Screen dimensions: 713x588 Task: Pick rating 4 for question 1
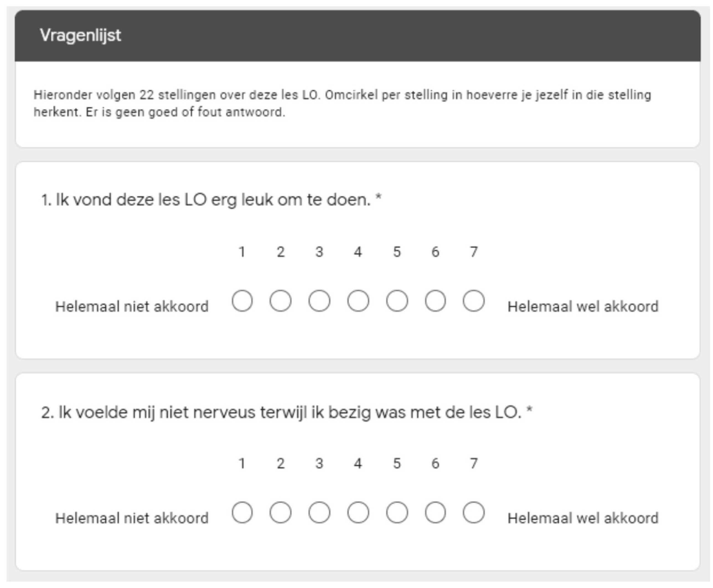click(x=358, y=301)
